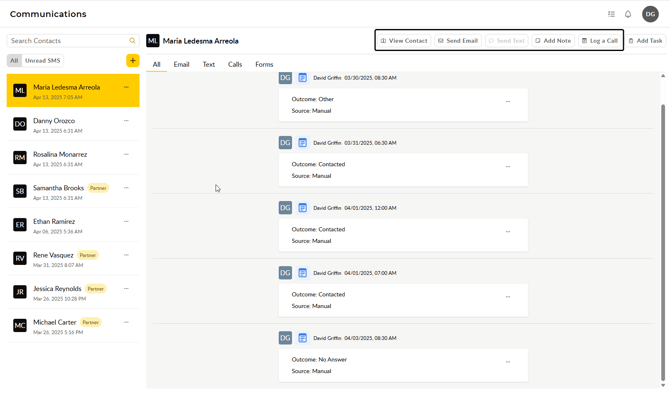
Task: Select Ethan Ramirez contact name
Action: click(x=54, y=221)
